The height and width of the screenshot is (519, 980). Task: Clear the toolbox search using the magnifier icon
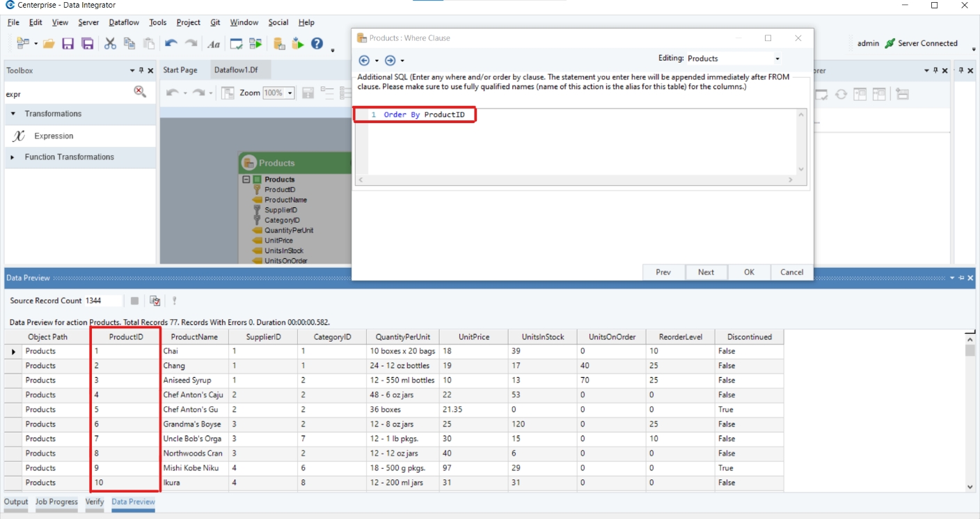(140, 92)
